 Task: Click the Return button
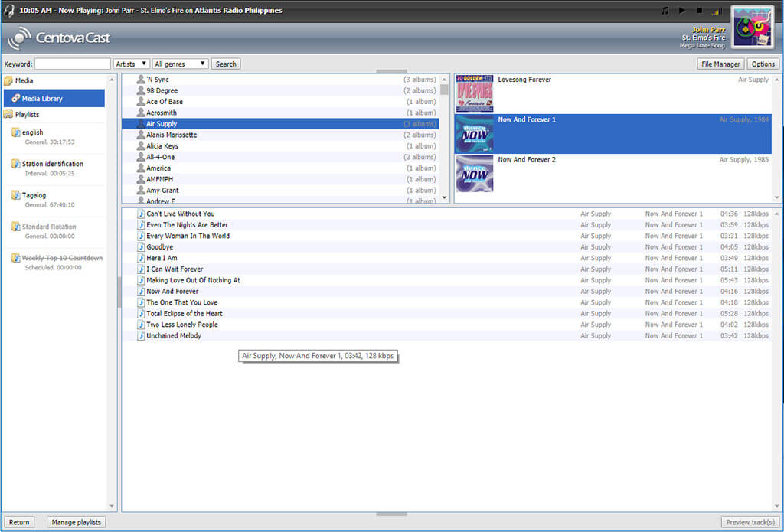pyautogui.click(x=19, y=522)
